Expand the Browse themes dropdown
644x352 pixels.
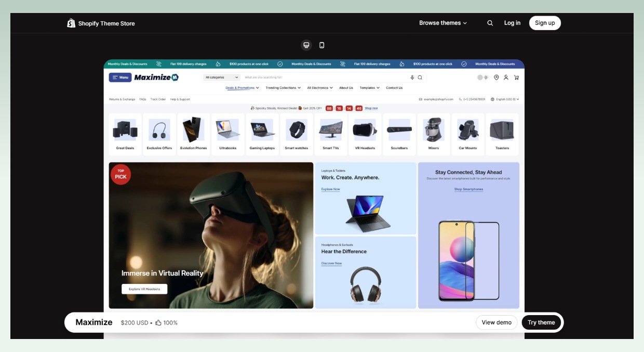click(x=443, y=23)
